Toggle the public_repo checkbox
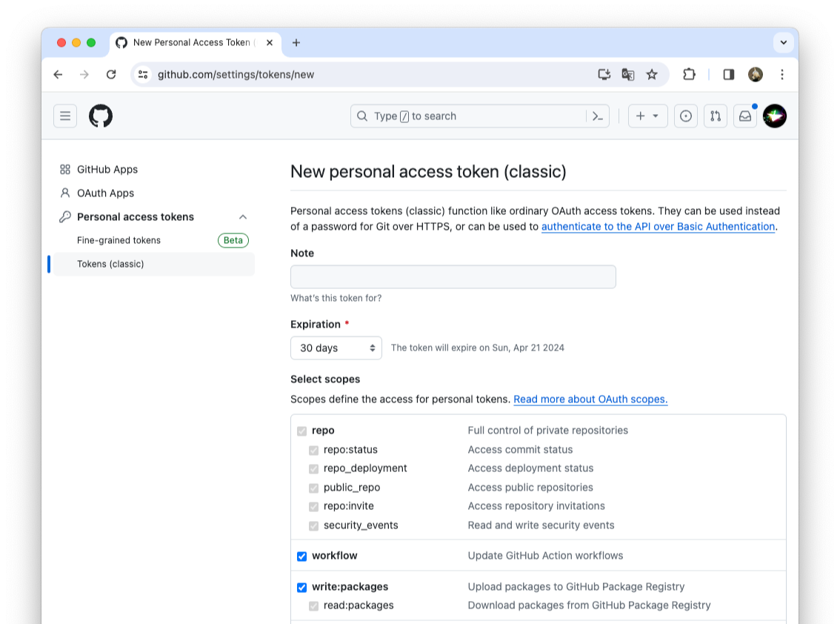Viewport: 840px width, 624px height. click(313, 488)
